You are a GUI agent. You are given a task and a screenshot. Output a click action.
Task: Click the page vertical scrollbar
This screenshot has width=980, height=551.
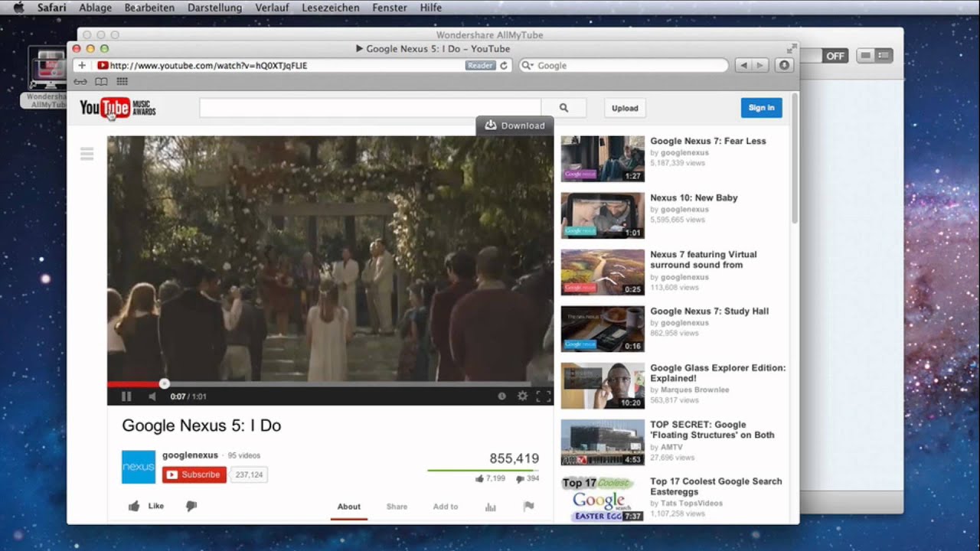coord(795,159)
